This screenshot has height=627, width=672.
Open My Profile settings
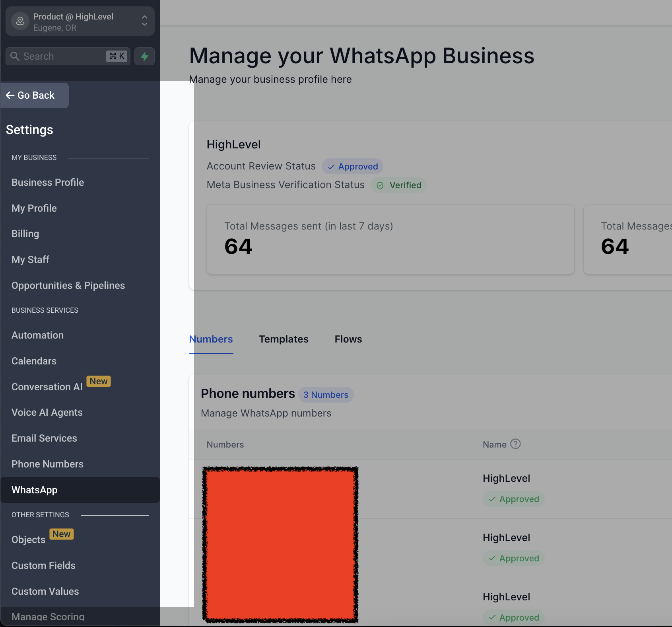34,208
